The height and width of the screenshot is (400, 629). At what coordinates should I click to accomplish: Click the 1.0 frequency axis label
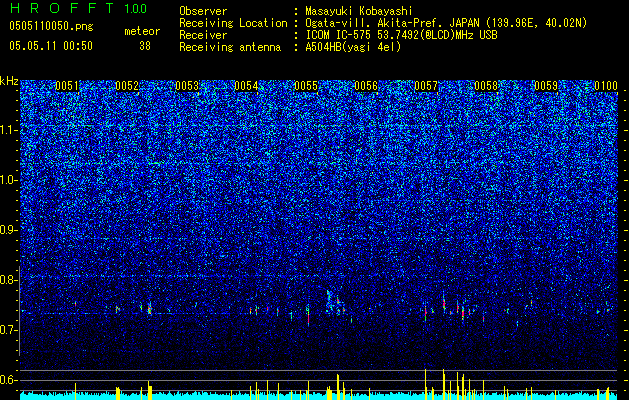tap(9, 180)
